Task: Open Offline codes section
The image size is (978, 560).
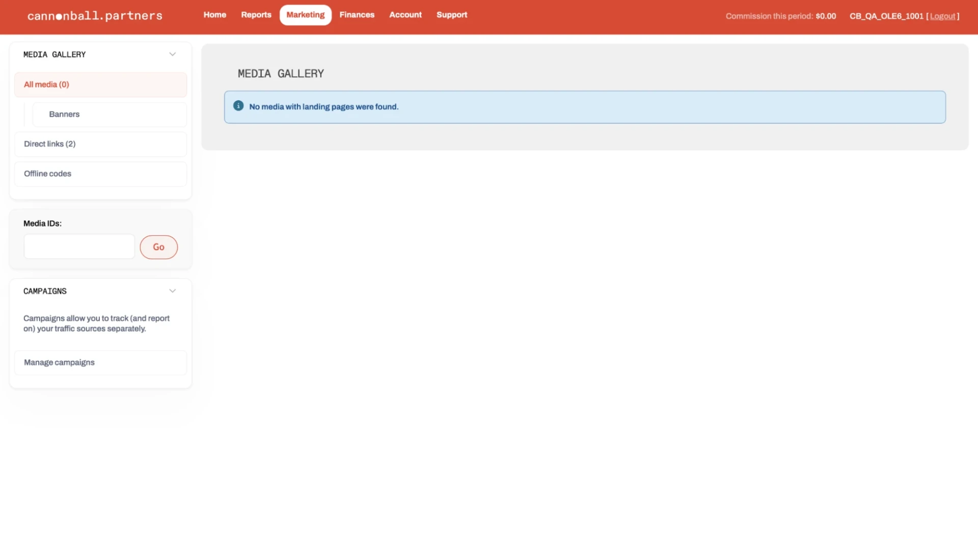Action: click(100, 174)
